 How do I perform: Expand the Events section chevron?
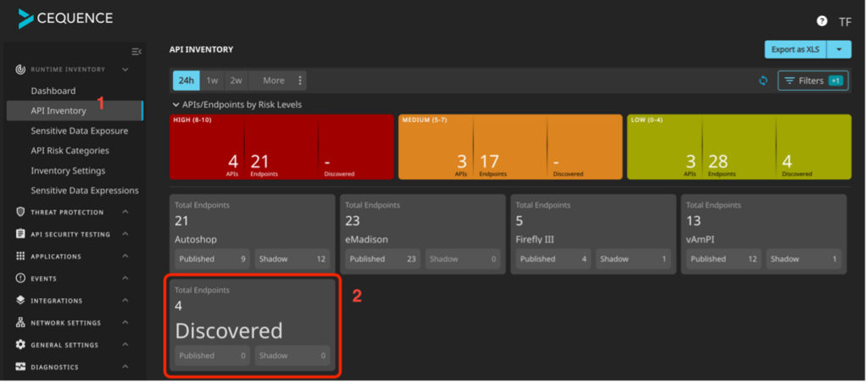click(x=125, y=279)
